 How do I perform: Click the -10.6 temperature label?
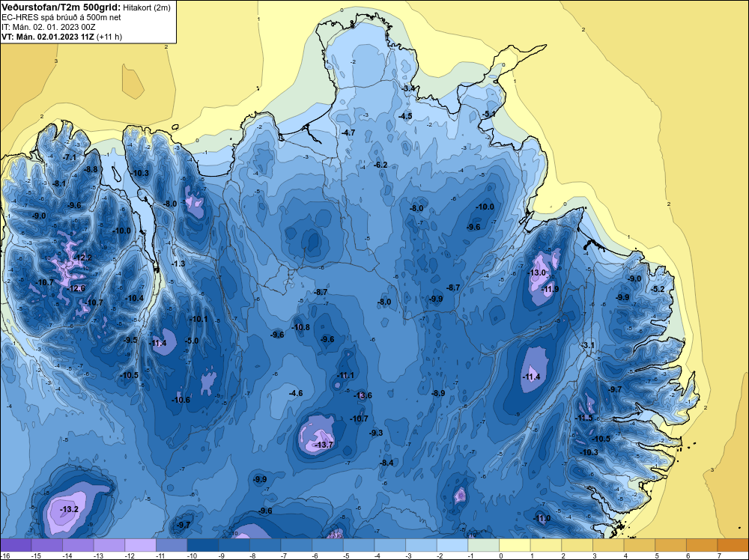click(x=181, y=400)
